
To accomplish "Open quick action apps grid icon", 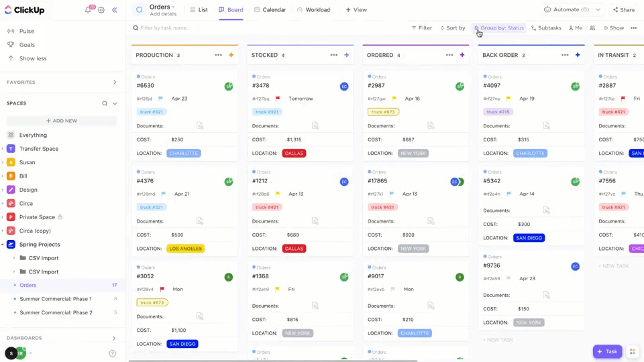I will point(633,352).
